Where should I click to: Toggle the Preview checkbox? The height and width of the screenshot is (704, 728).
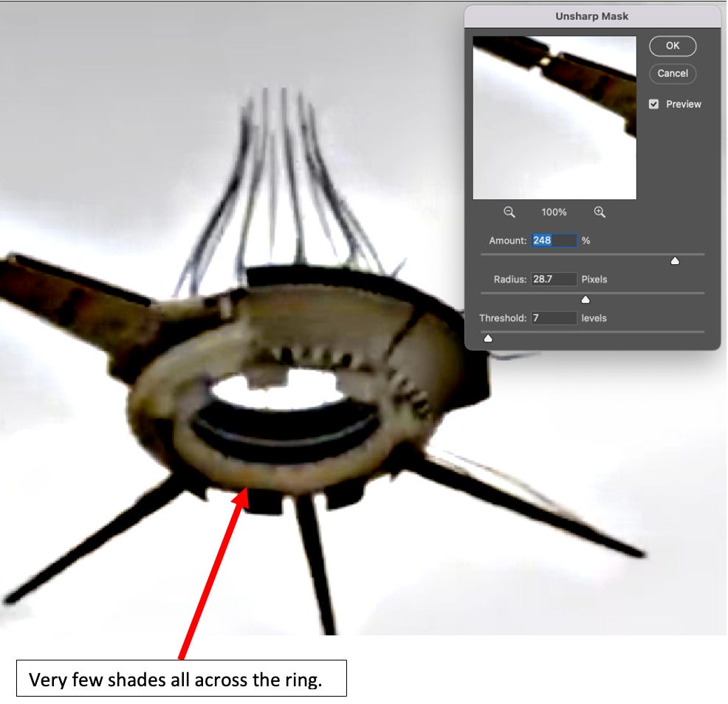pos(653,104)
